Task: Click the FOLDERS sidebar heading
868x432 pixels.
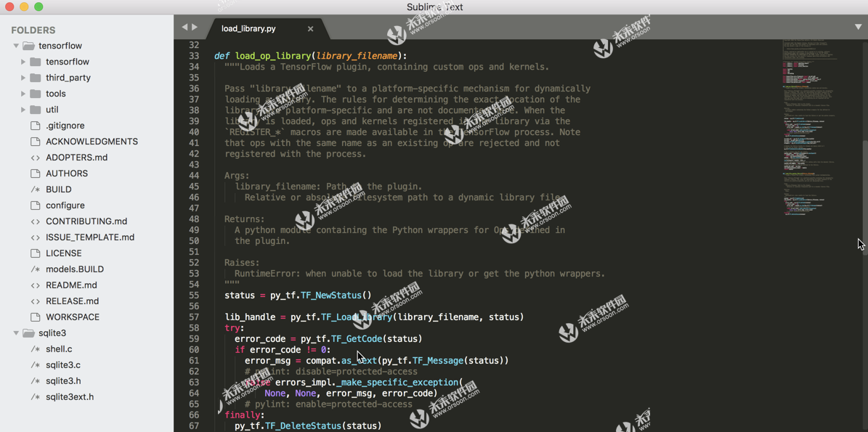Action: 33,30
